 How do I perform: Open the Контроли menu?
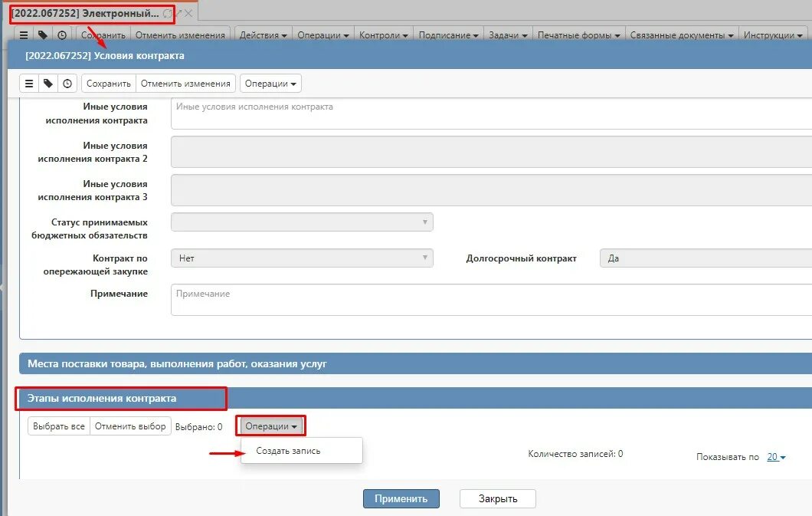[384, 35]
